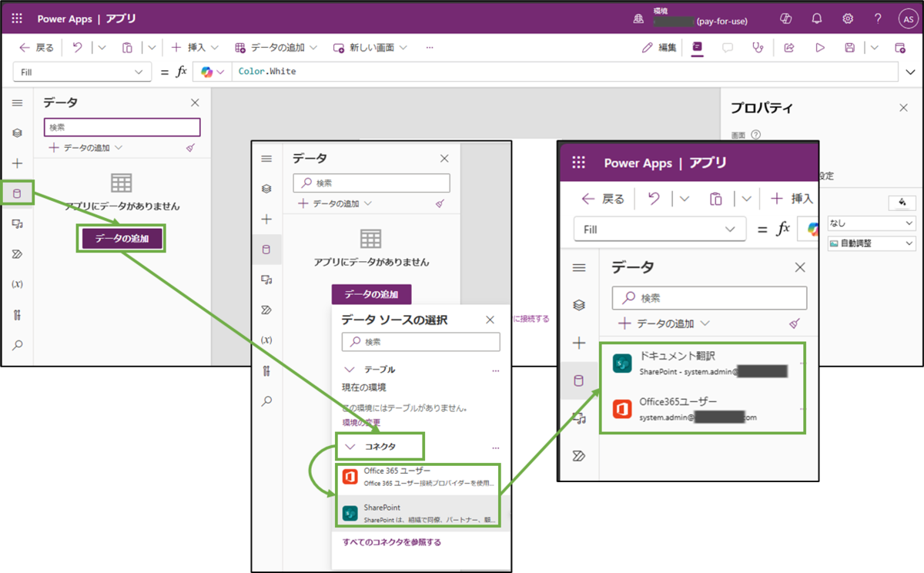Expand the paste options arrow in the main toolbar
The height and width of the screenshot is (573, 924).
click(x=152, y=48)
